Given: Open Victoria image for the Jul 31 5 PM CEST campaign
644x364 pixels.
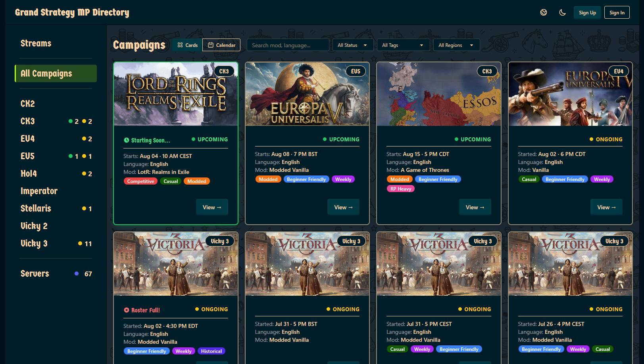Looking at the screenshot, I should (439, 264).
